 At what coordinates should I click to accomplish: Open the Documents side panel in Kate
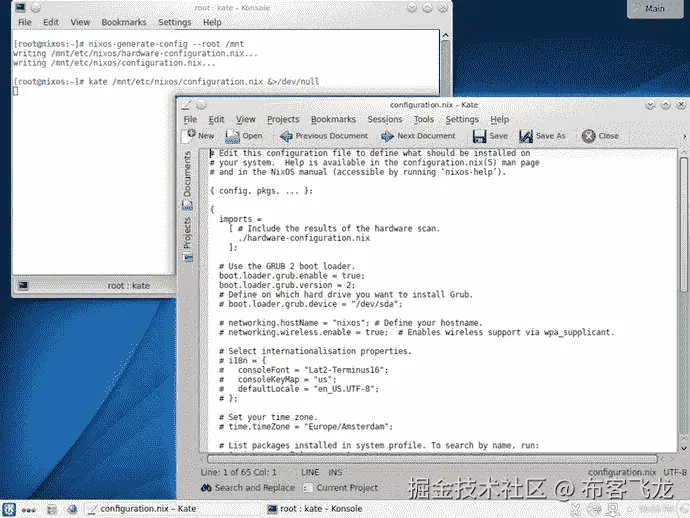(187, 180)
